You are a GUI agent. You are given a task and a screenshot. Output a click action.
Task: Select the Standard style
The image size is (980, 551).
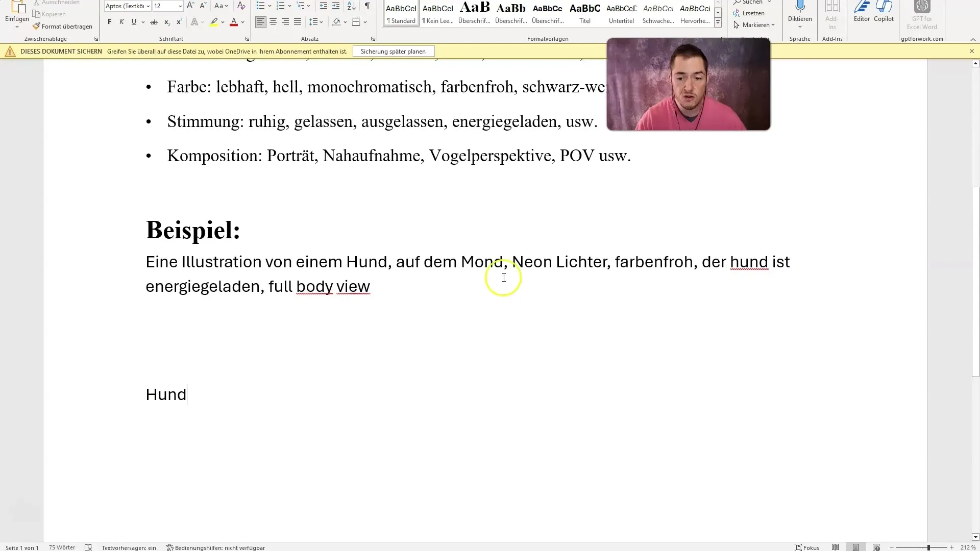[x=401, y=13]
